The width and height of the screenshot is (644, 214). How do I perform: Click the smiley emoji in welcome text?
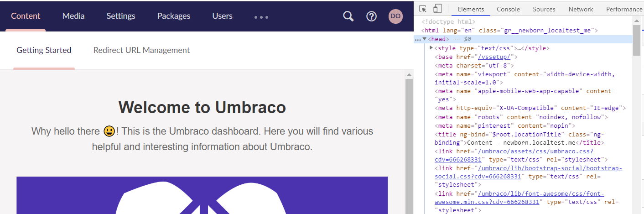pyautogui.click(x=109, y=131)
